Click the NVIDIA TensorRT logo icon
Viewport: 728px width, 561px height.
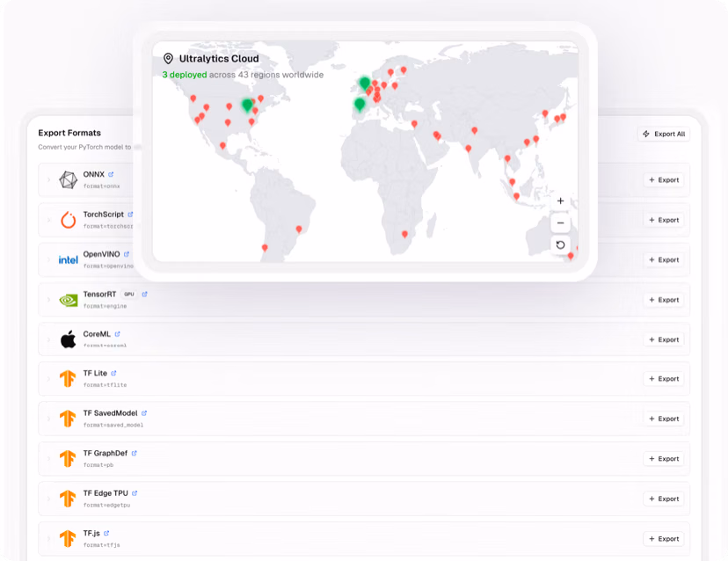click(69, 300)
